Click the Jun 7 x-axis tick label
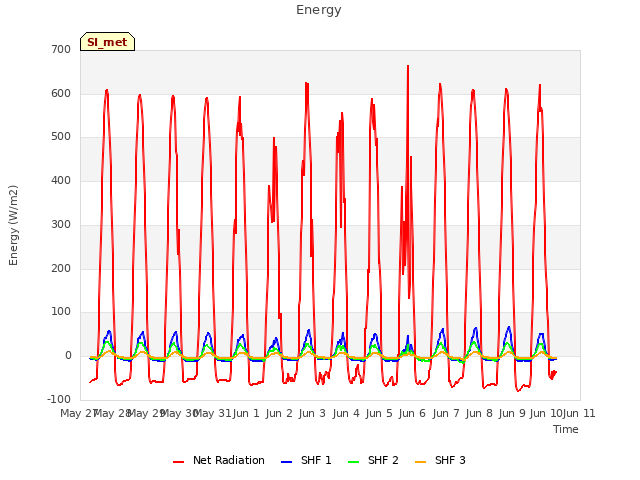This screenshot has width=640, height=480. point(446,413)
